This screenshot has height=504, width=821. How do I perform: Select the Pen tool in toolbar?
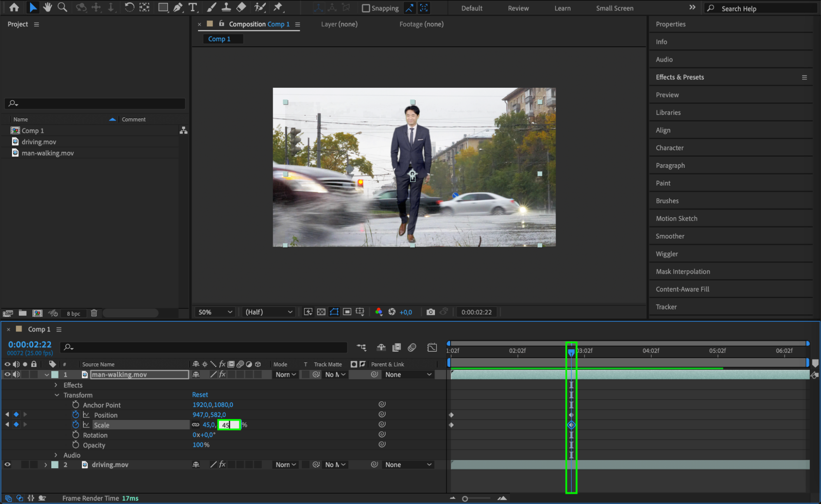178,7
